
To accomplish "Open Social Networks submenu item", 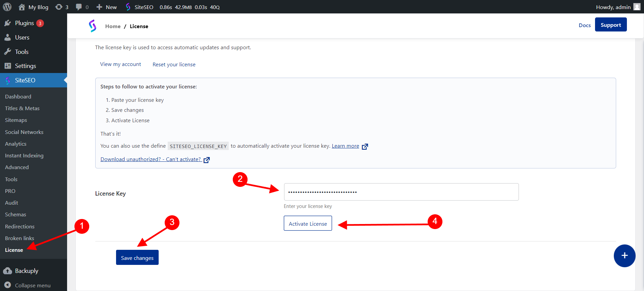I will pyautogui.click(x=24, y=132).
